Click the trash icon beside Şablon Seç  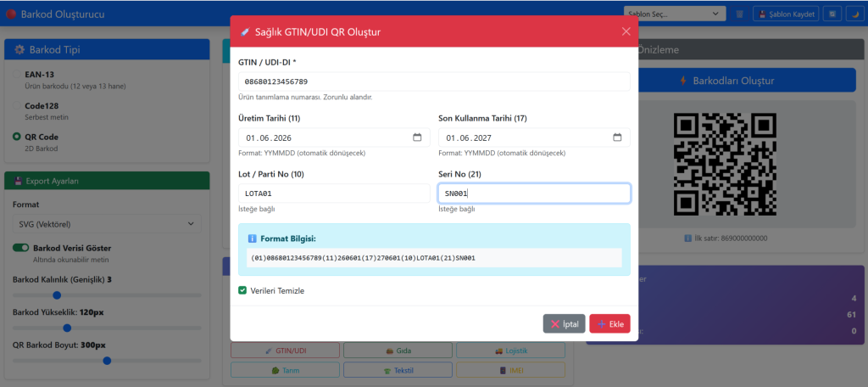pos(739,14)
